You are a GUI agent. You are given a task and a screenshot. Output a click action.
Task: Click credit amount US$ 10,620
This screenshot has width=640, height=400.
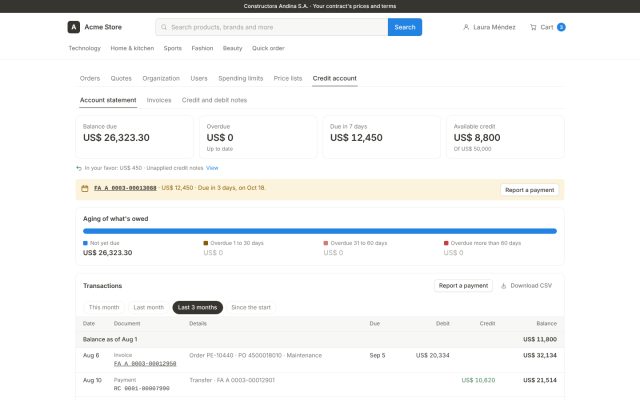click(x=478, y=380)
